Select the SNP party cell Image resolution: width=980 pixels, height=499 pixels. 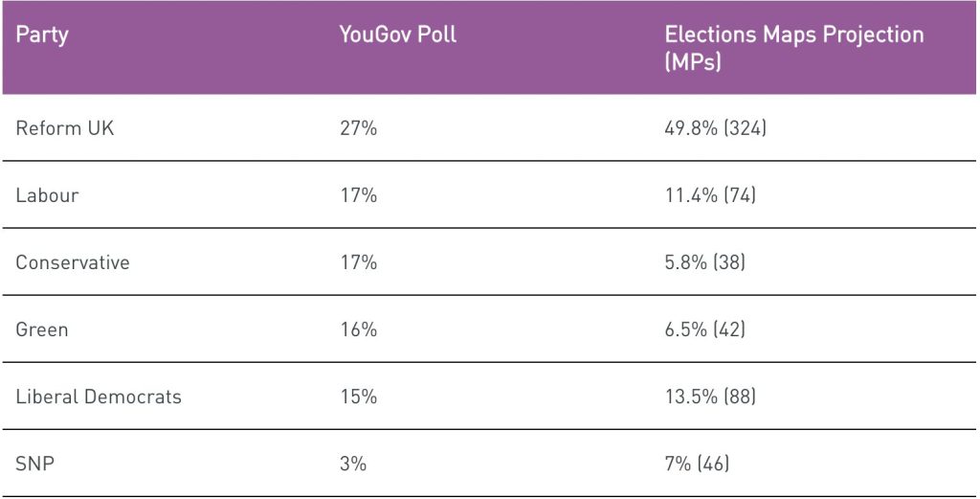[34, 464]
